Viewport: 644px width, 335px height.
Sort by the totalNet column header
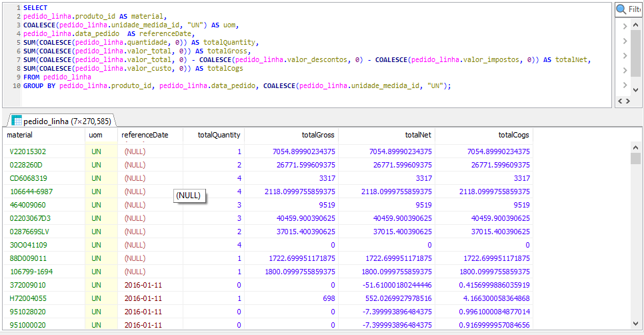click(x=387, y=135)
